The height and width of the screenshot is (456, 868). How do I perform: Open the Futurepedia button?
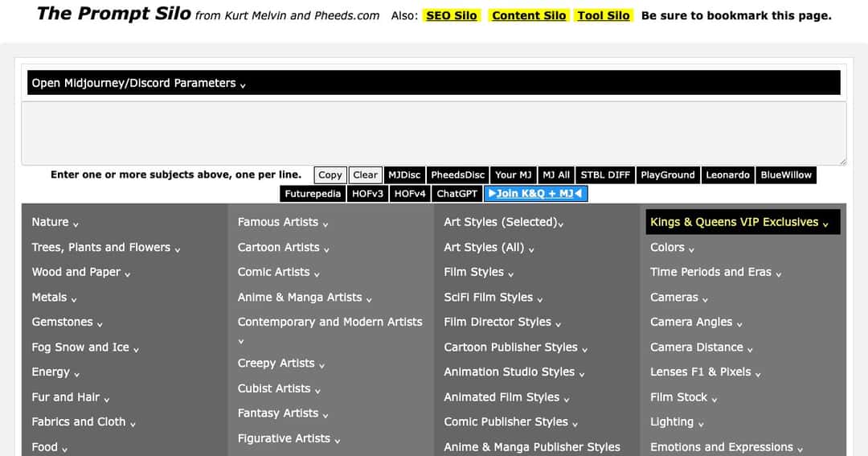(313, 194)
